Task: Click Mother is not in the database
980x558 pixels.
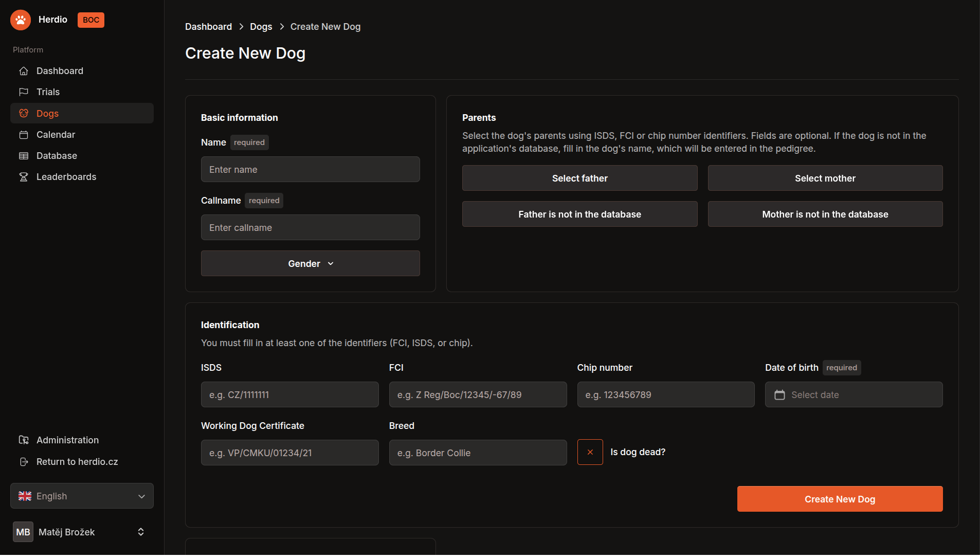Action: coord(825,214)
